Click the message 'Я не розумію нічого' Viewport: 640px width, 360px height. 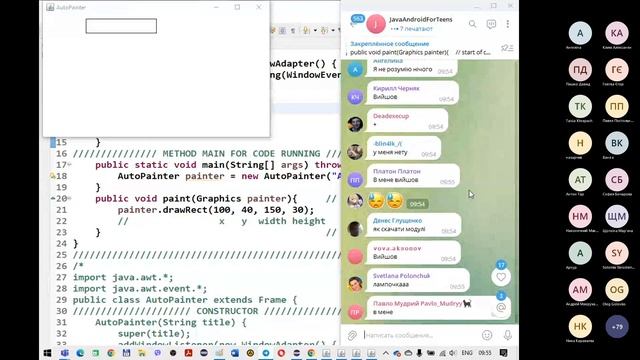[402, 69]
